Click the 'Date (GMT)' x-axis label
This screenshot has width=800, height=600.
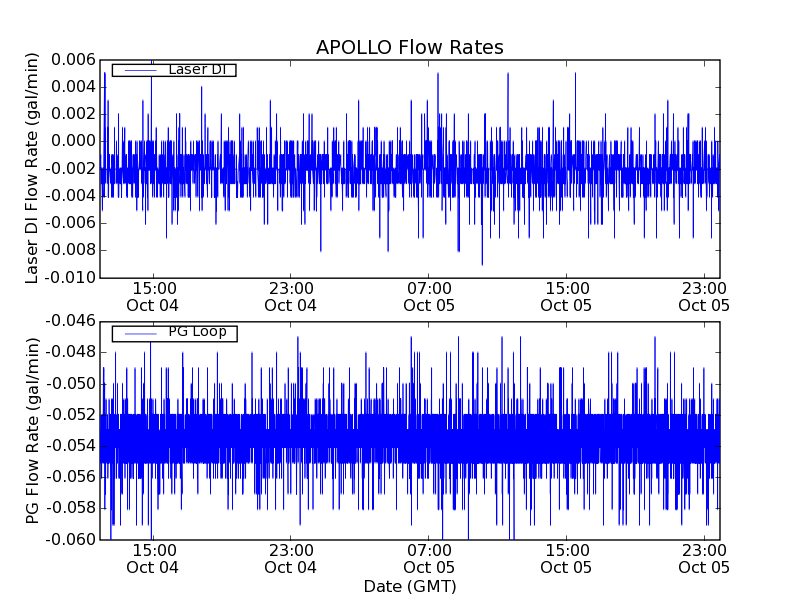[410, 586]
